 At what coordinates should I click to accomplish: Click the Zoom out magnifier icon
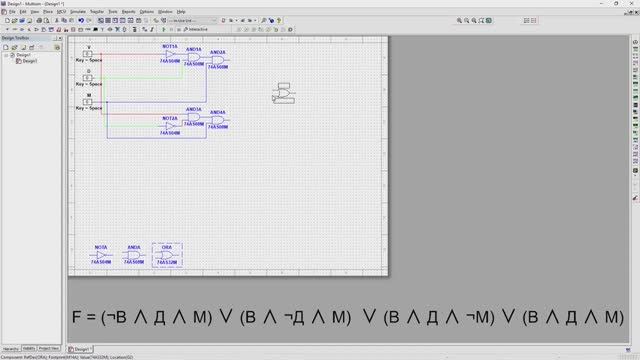click(x=467, y=20)
